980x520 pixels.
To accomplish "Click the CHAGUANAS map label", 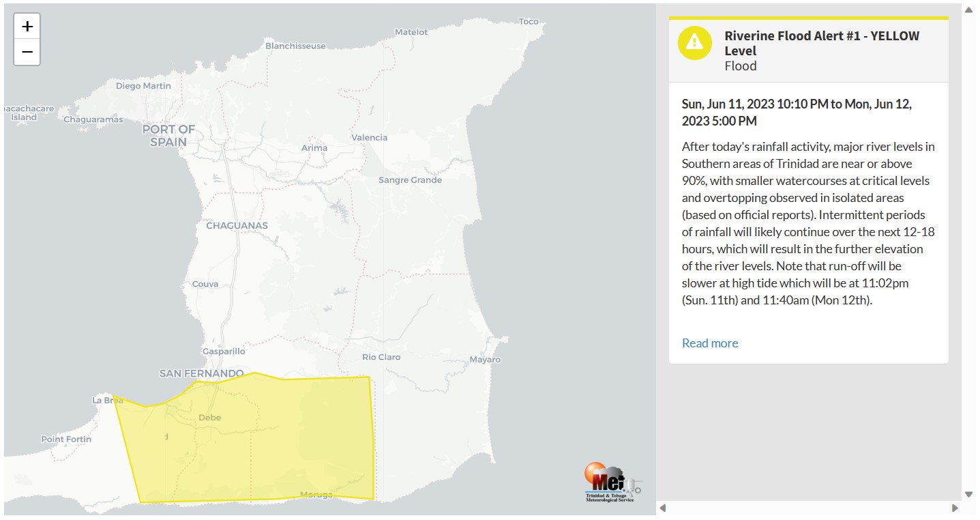I will click(x=237, y=225).
